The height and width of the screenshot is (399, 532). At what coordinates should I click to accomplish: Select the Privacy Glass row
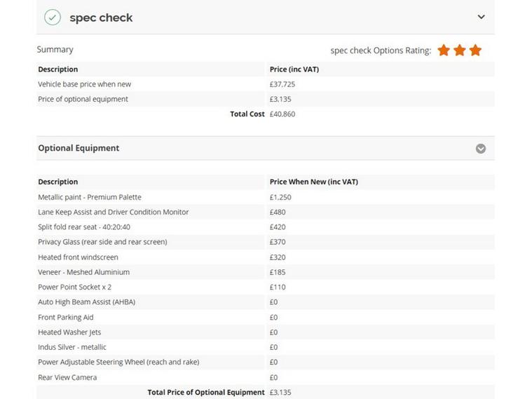102,242
